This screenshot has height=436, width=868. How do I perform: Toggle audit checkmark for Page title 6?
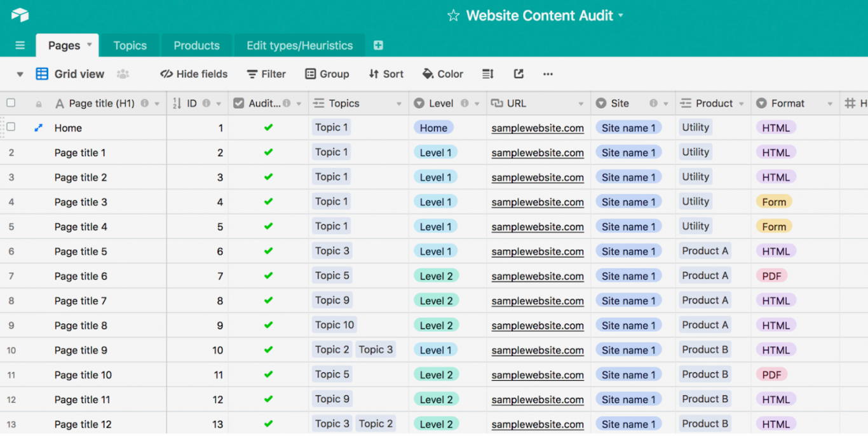click(x=268, y=276)
